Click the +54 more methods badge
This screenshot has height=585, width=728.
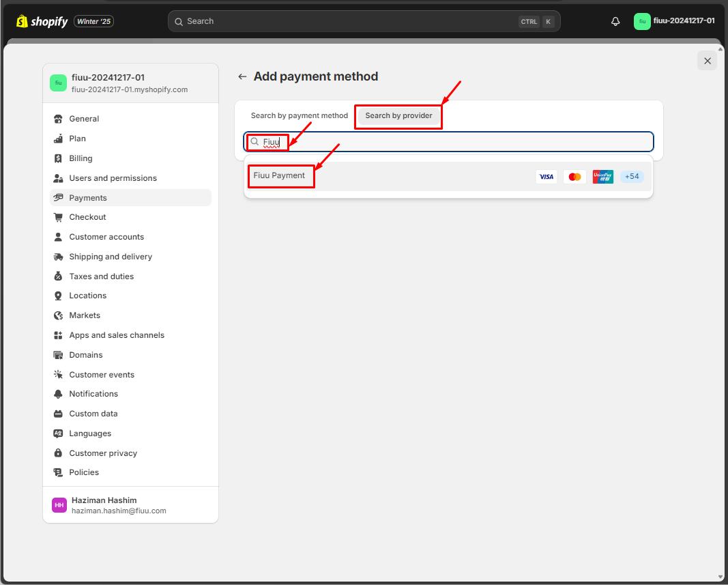632,177
